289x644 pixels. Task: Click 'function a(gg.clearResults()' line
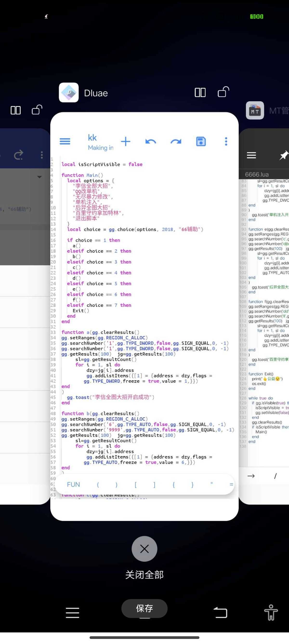coord(100,332)
